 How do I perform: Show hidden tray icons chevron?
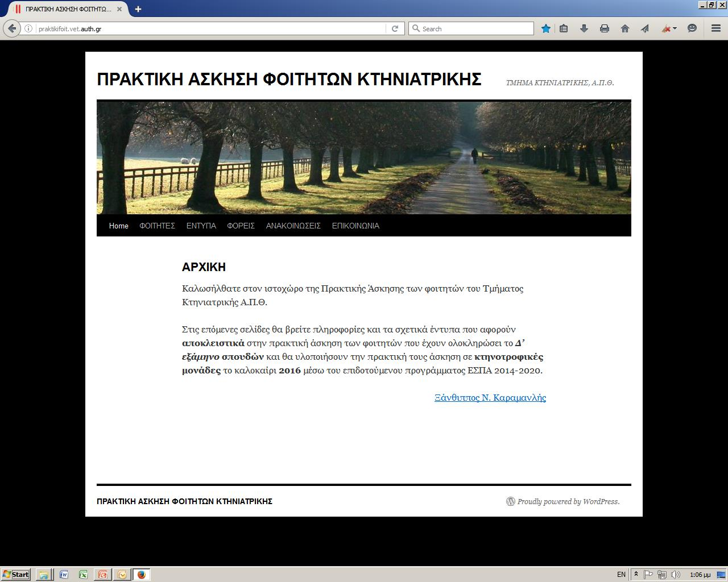pos(636,574)
